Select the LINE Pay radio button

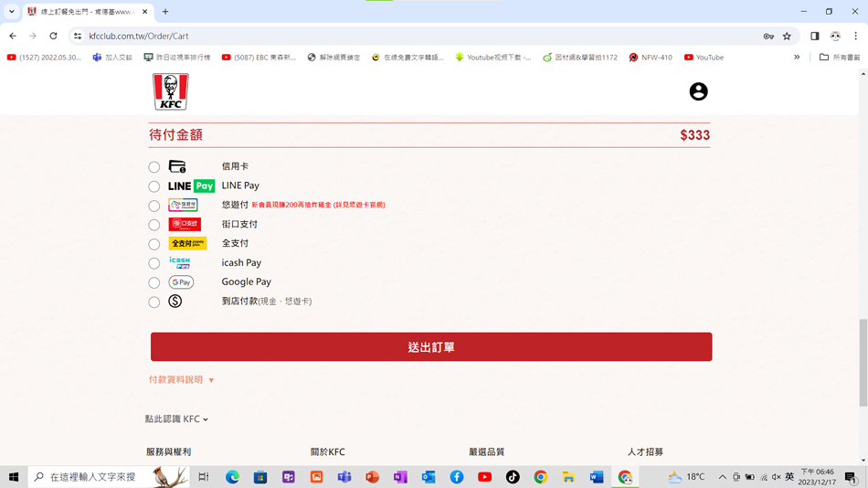click(x=153, y=186)
